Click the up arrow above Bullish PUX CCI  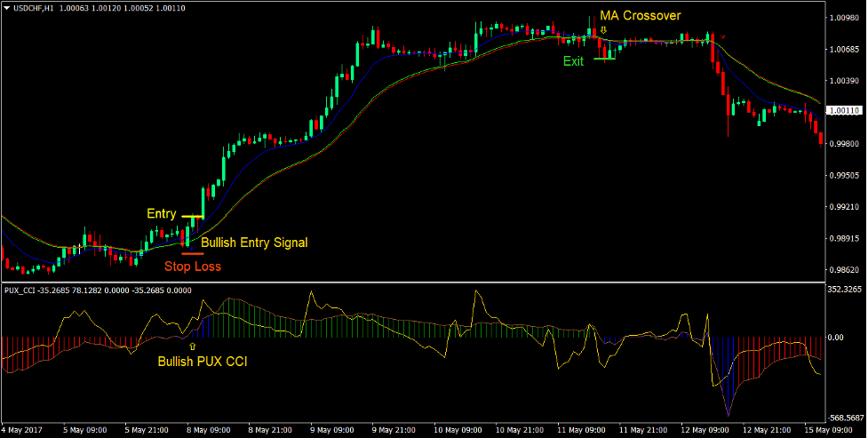191,346
